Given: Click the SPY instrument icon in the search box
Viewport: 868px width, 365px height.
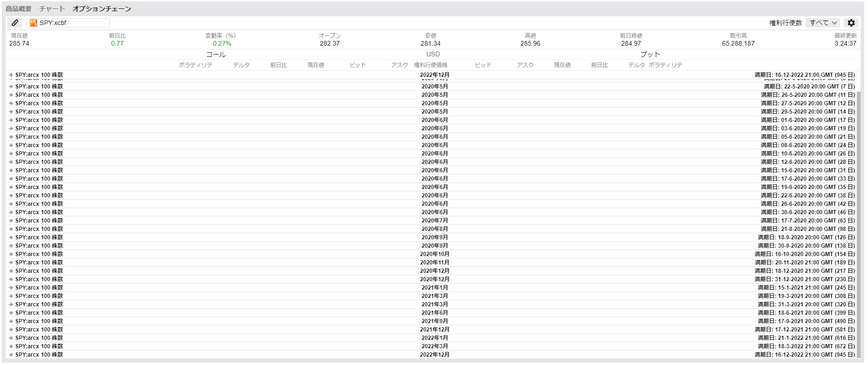Looking at the screenshot, I should click(33, 23).
